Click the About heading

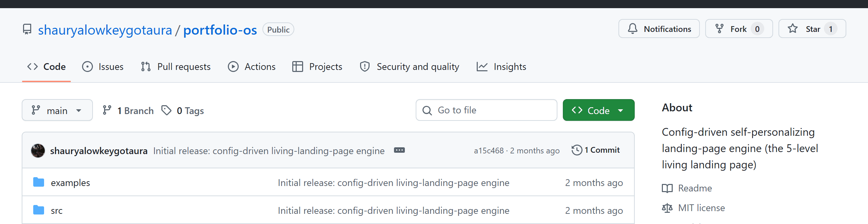677,108
